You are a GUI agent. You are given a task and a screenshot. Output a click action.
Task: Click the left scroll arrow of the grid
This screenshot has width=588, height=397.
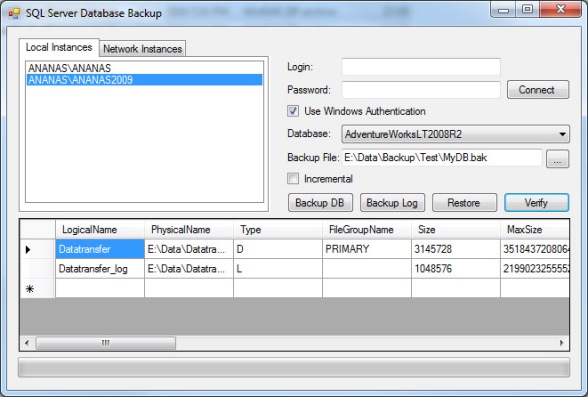pyautogui.click(x=27, y=343)
